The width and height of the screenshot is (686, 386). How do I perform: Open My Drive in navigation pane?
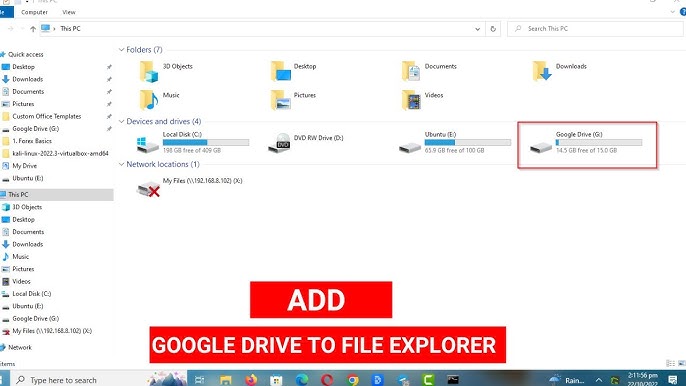[24, 166]
